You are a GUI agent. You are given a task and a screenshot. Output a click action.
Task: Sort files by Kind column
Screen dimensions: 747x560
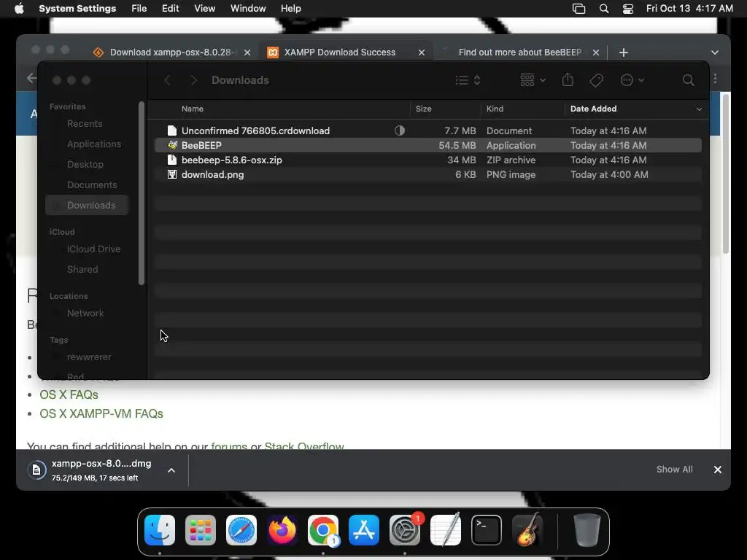tap(495, 109)
